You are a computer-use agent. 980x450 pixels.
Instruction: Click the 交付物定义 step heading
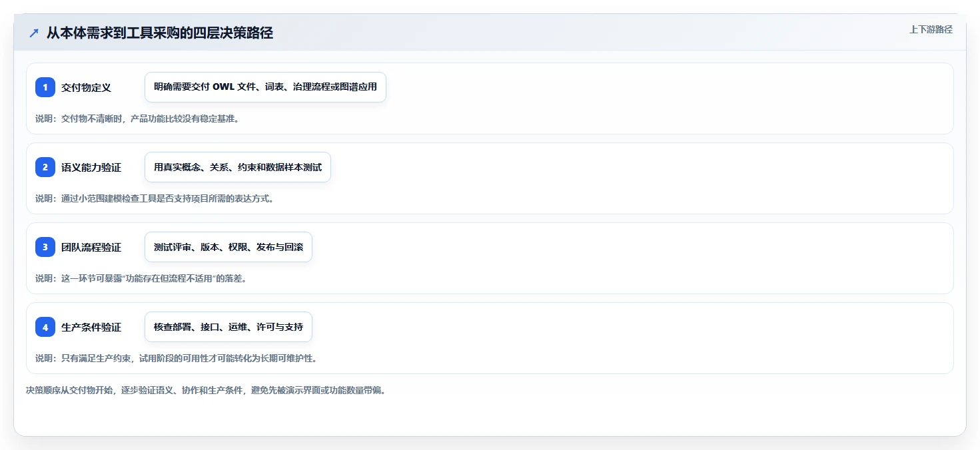coord(86,87)
